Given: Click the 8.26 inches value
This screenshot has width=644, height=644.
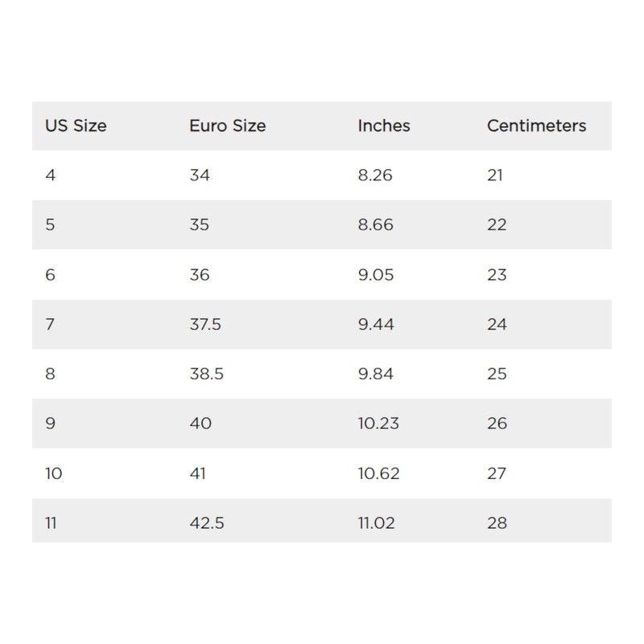Looking at the screenshot, I should [375, 175].
